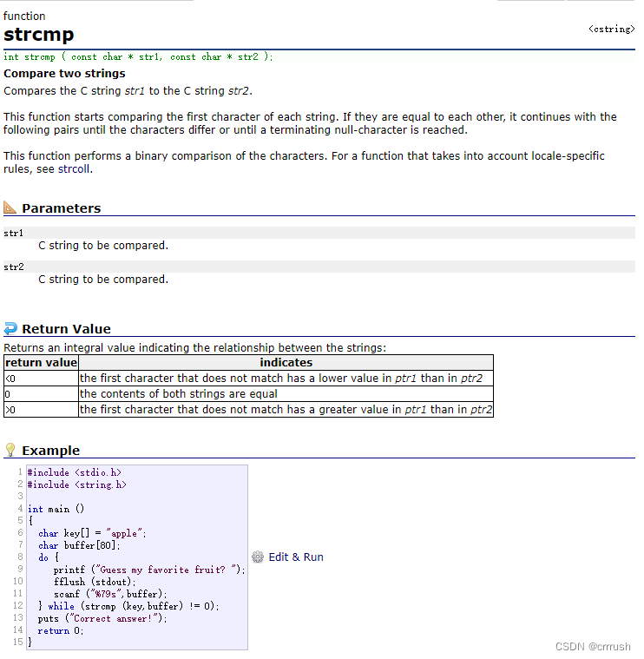Screen dimensions: 644x659
Task: Click the while strcmp (key,buffer) line
Action: pyautogui.click(x=128, y=606)
